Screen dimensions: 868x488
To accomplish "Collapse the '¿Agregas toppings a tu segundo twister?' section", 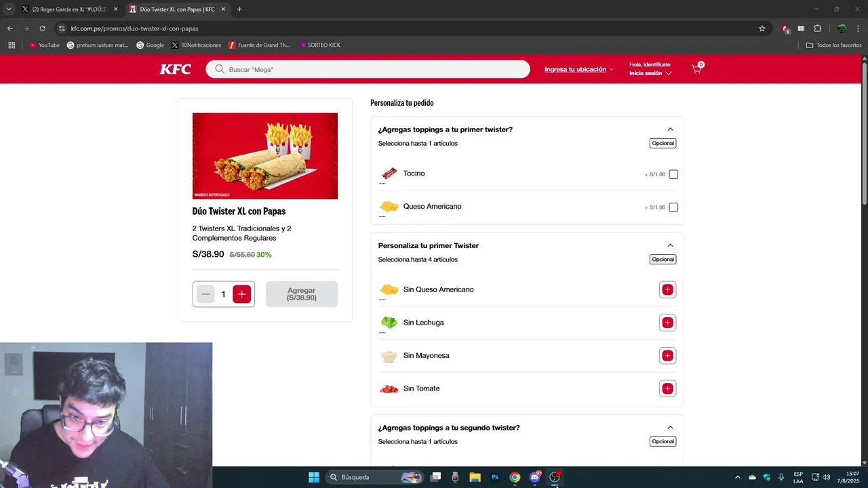I will coord(670,428).
